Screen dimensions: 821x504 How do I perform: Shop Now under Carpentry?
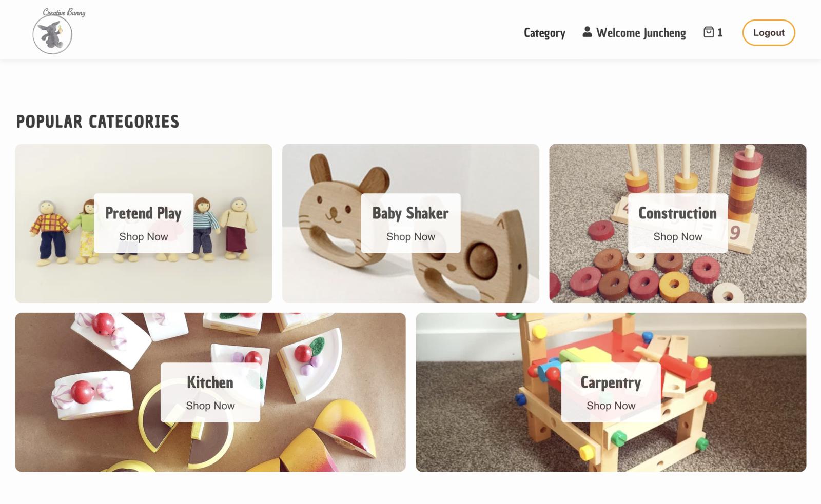611,406
